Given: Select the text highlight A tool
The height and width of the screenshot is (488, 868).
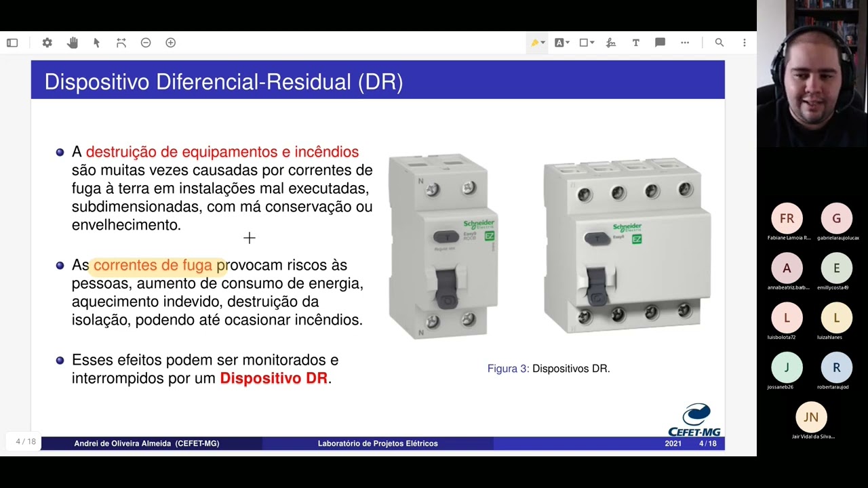Looking at the screenshot, I should [559, 43].
